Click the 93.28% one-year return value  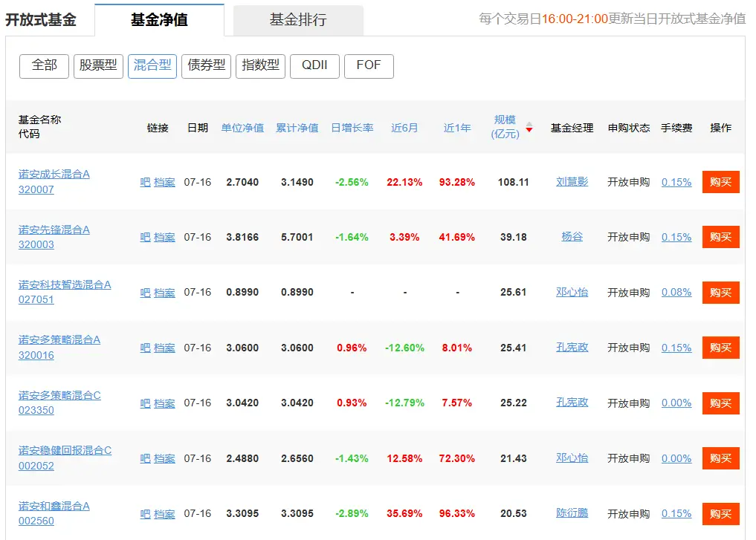point(457,182)
